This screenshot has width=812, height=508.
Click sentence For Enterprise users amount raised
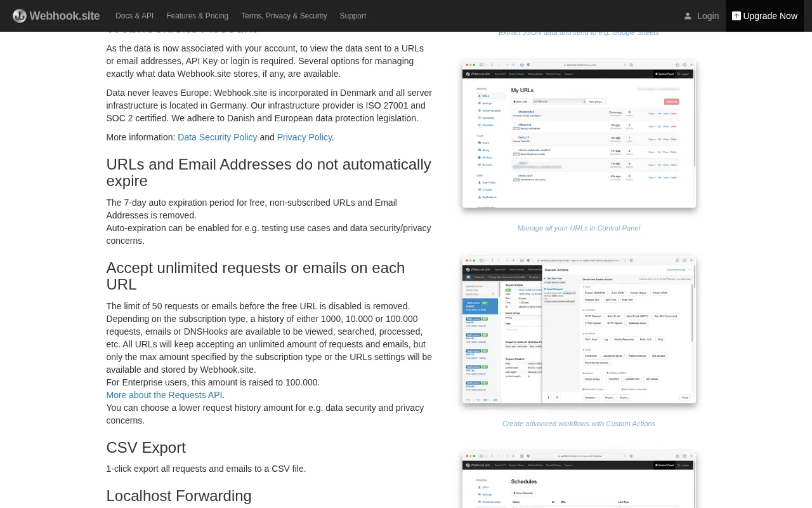point(213,382)
